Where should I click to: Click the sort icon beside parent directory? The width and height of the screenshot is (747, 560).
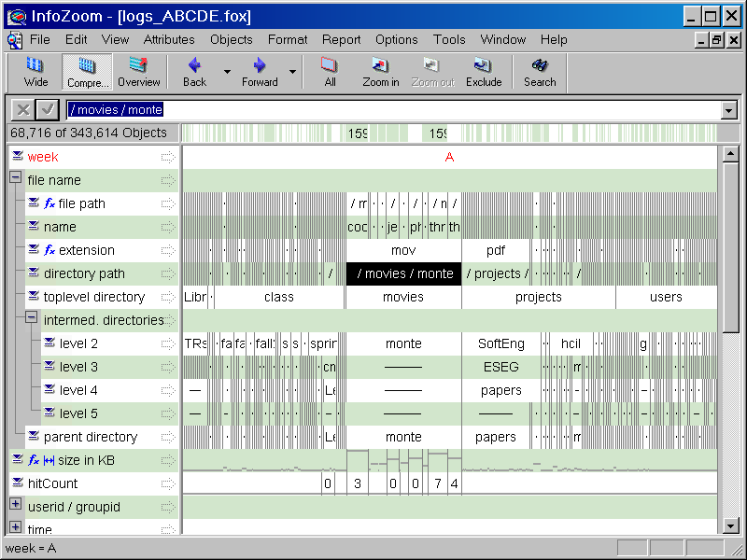[x=34, y=435]
